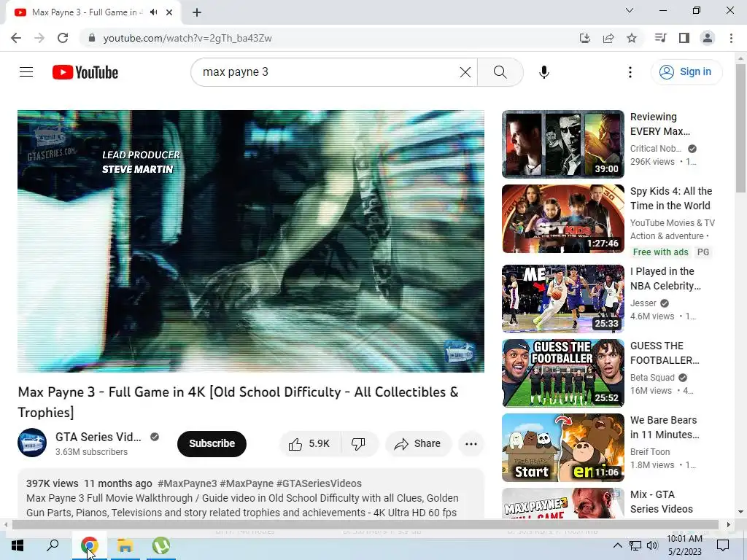The width and height of the screenshot is (747, 560).
Task: Click Critical Nob... channel name
Action: [x=656, y=149]
